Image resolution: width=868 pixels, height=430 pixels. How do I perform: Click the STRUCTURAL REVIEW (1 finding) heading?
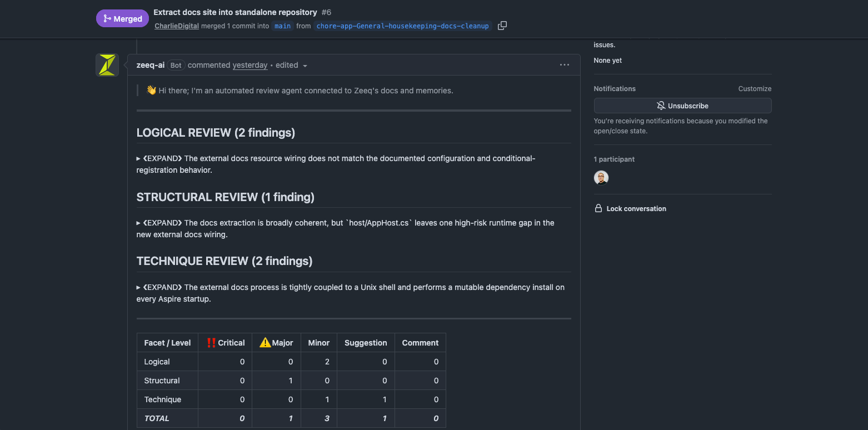[x=226, y=197]
